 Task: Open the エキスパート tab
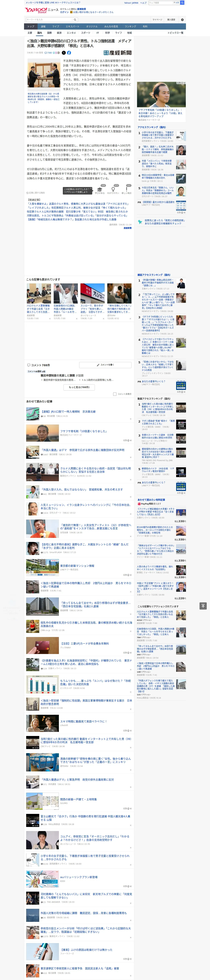click(x=72, y=27)
